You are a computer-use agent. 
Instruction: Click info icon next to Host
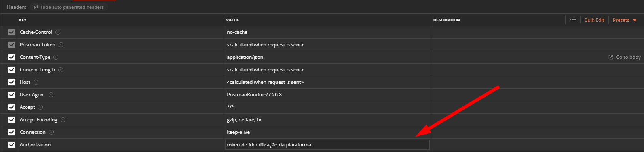36,82
